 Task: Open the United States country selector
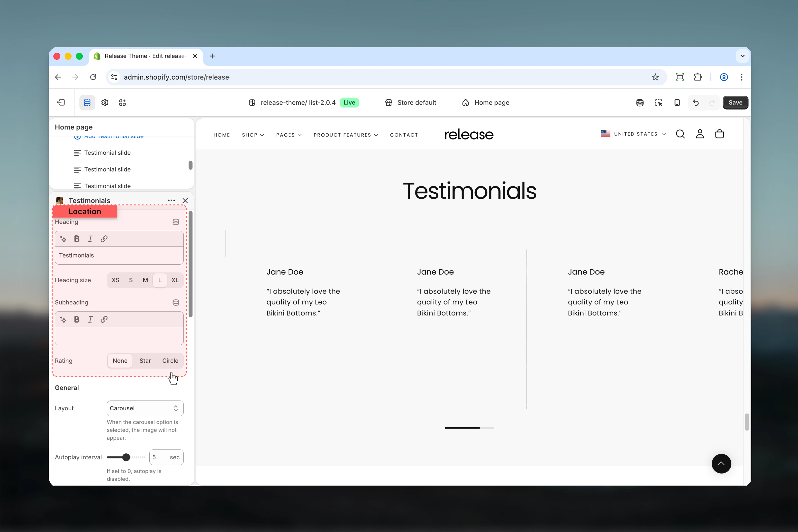(633, 134)
